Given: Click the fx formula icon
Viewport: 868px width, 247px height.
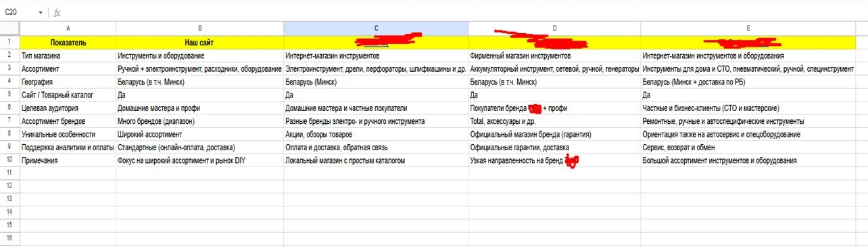Looking at the screenshot, I should click(x=57, y=12).
